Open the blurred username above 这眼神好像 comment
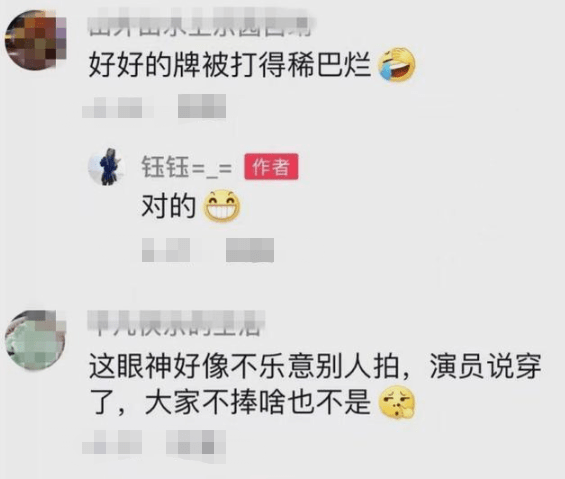The image size is (565, 479). [x=176, y=323]
